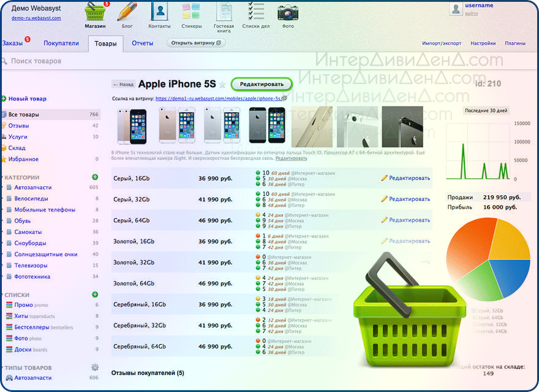The image size is (539, 392).
Task: Open the Бестселлеры list
Action: 32,327
